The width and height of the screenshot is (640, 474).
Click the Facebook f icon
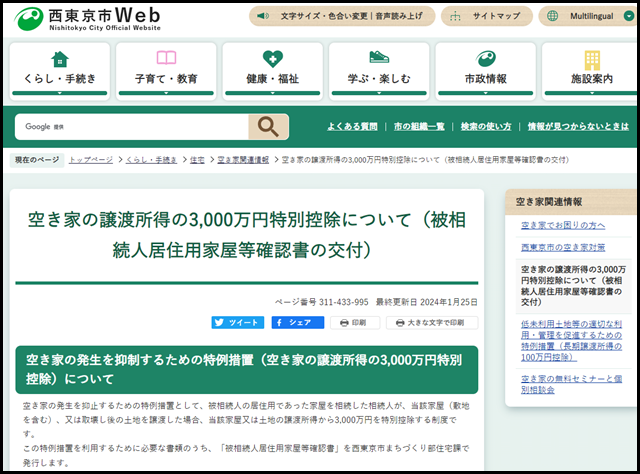click(279, 323)
